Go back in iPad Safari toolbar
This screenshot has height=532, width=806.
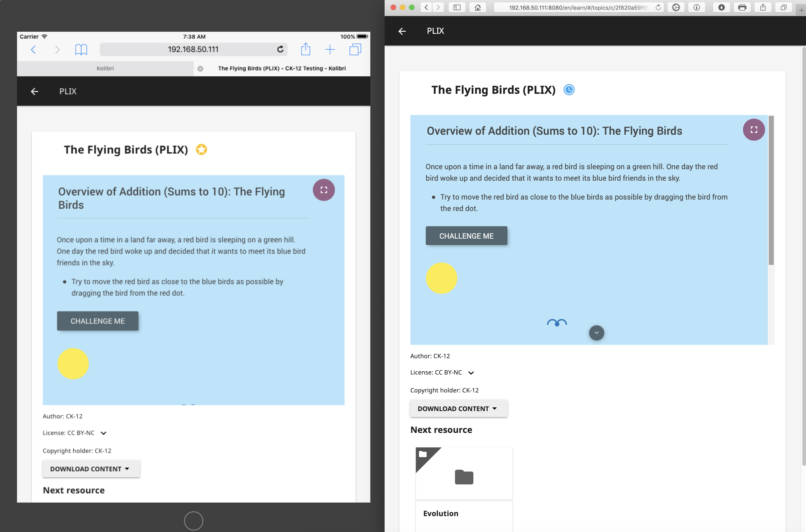(x=33, y=49)
